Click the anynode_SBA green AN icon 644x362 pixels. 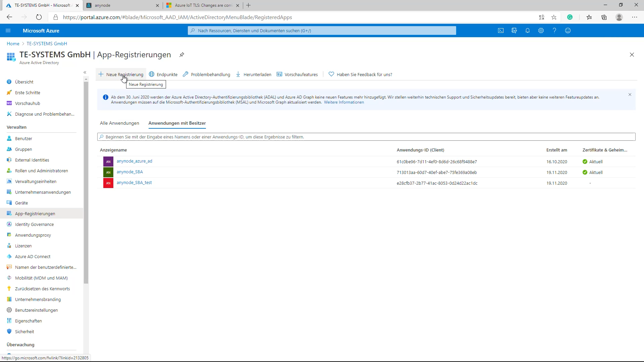108,172
